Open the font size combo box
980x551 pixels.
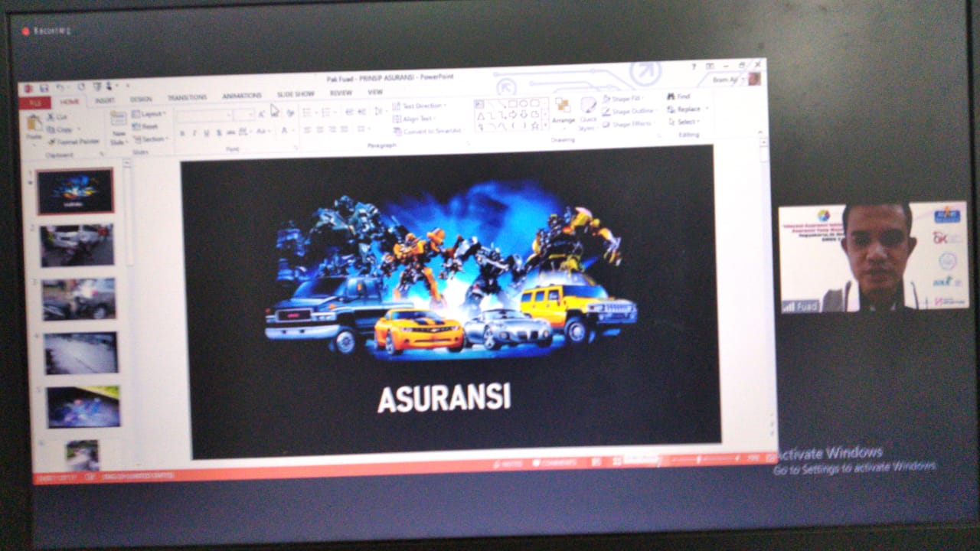[244, 114]
